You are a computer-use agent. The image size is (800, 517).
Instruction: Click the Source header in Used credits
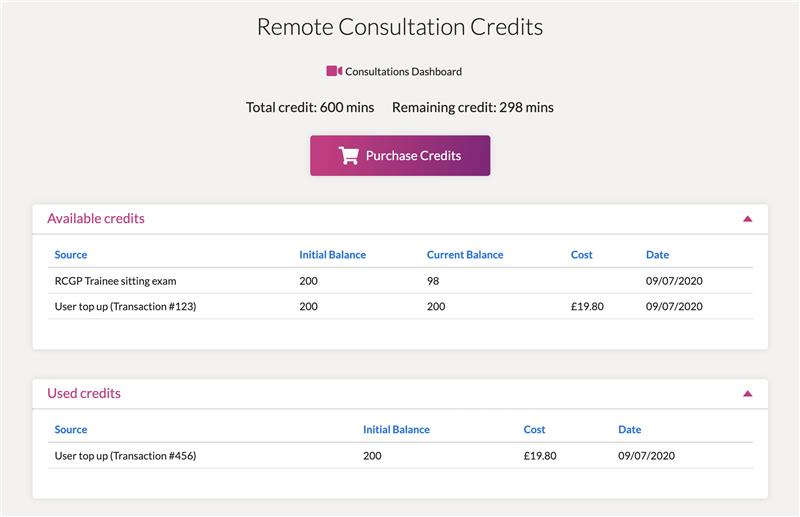point(71,430)
